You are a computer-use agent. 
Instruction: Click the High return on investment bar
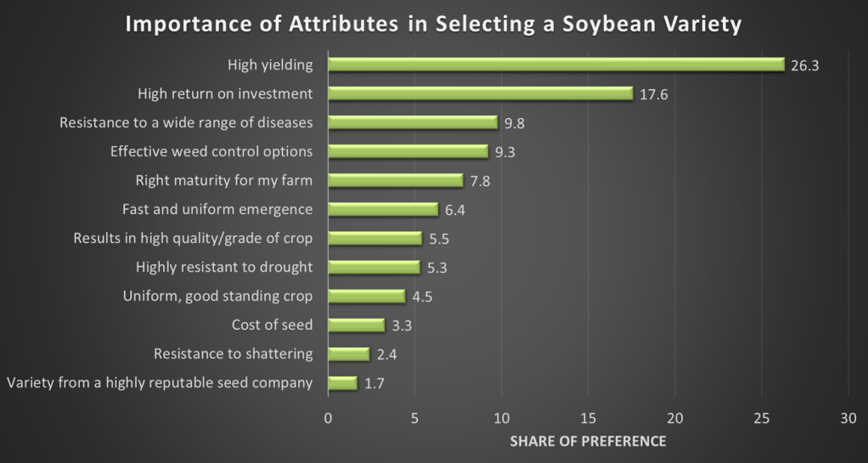pos(480,93)
